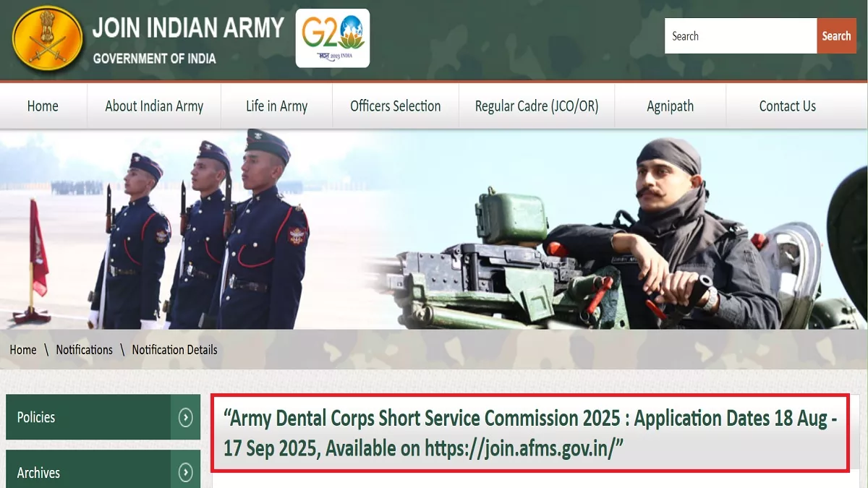Open the Officers Selection menu
This screenshot has height=488, width=868.
[396, 106]
